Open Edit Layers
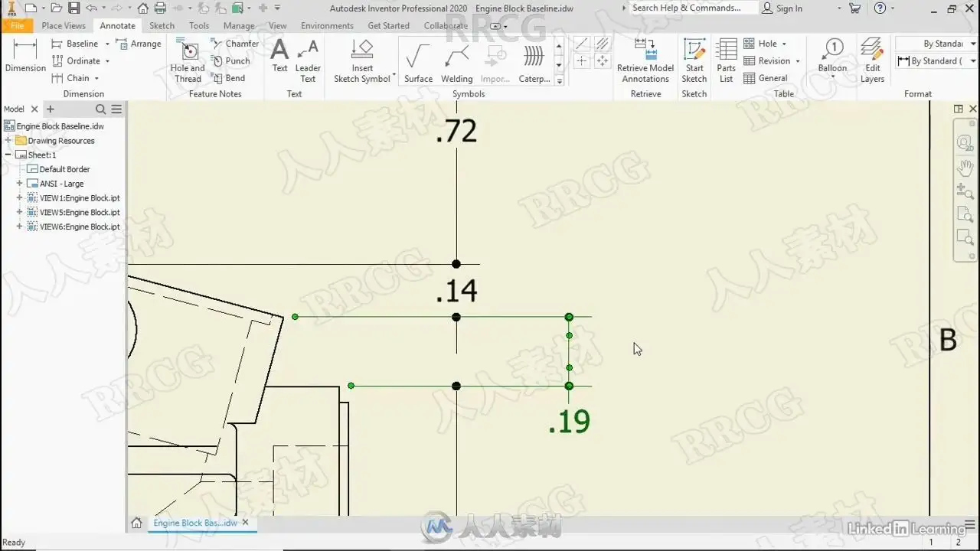Image resolution: width=980 pixels, height=551 pixels. coord(872,61)
